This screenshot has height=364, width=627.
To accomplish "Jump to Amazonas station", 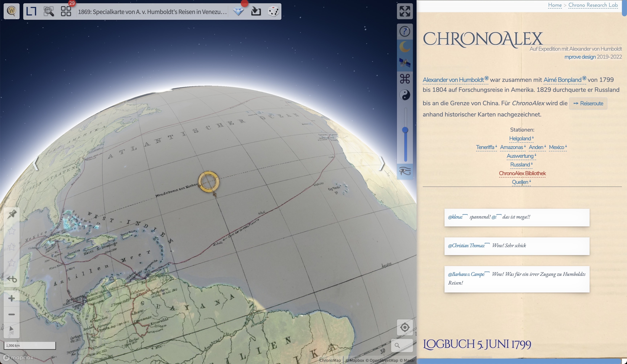I will (x=513, y=147).
